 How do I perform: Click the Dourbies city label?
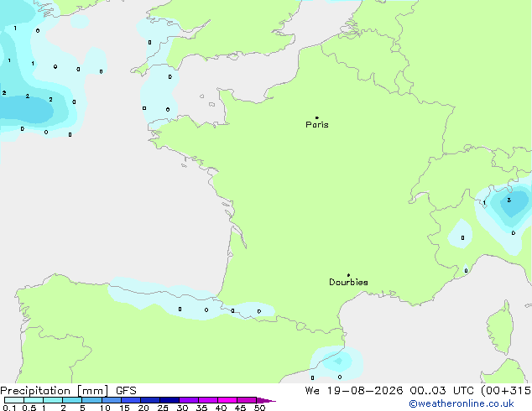pos(348,282)
